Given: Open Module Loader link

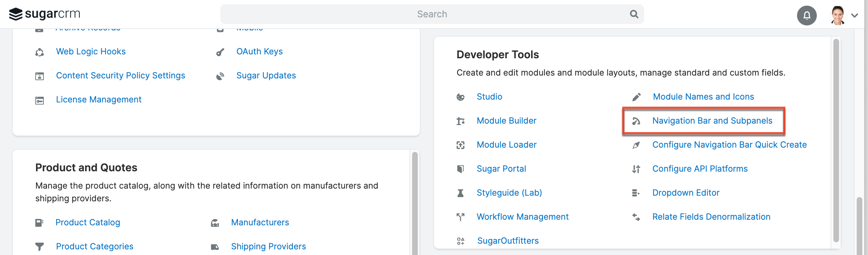Looking at the screenshot, I should coord(506,145).
